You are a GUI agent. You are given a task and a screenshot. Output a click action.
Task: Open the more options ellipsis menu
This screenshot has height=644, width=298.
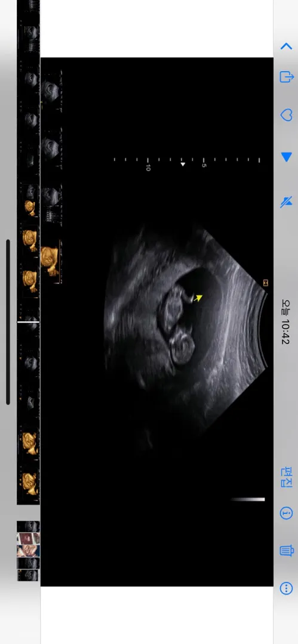(286, 588)
